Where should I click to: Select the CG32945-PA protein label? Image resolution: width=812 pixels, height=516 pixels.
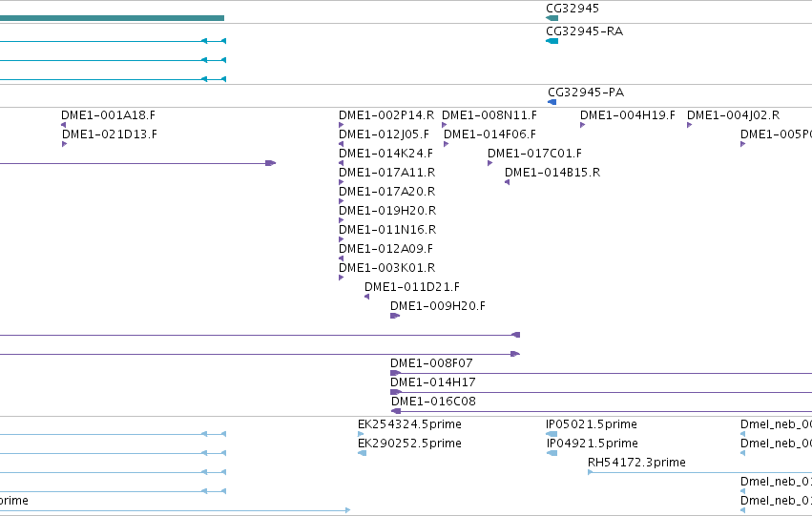[x=586, y=93]
